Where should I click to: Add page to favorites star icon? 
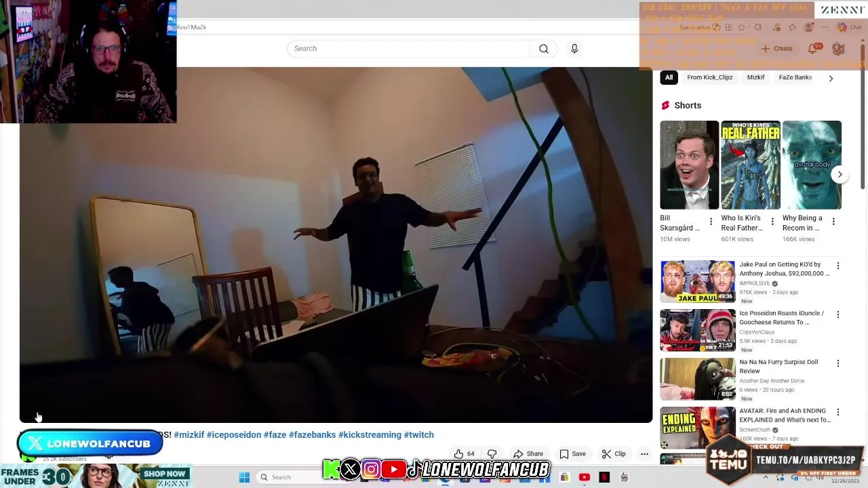741,27
